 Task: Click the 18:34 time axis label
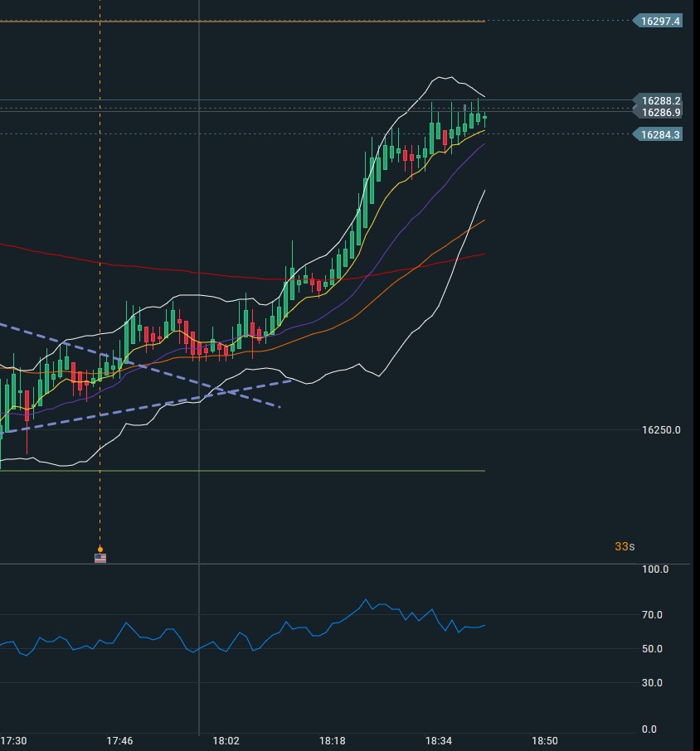pos(439,740)
